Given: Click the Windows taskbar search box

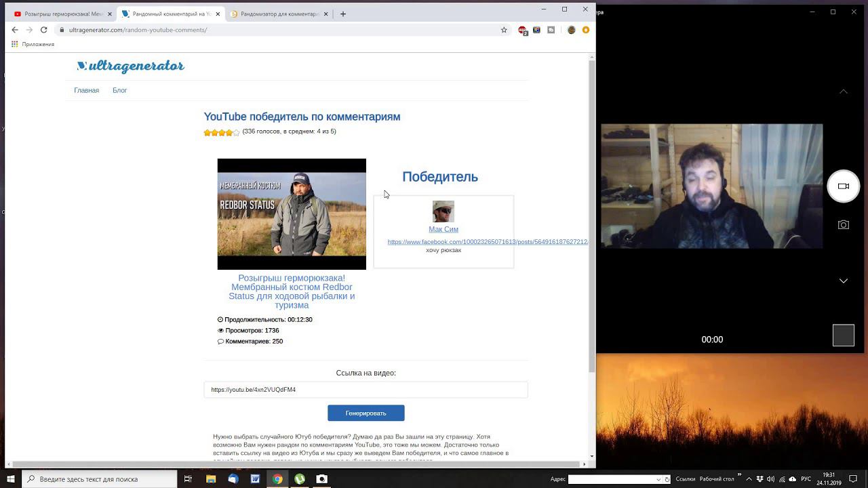Looking at the screenshot, I should tap(98, 479).
